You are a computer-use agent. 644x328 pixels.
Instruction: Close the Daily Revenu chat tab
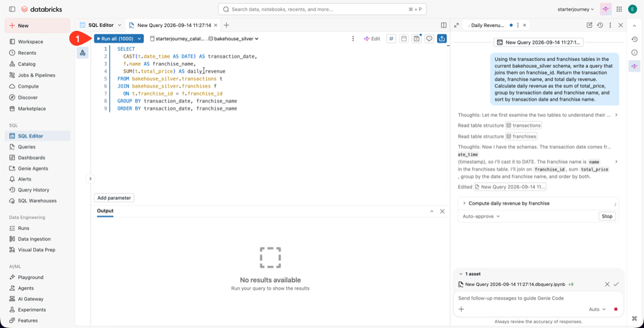pos(524,26)
